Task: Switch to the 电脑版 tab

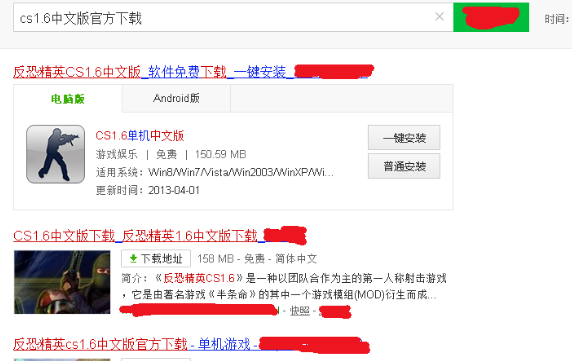Action: (x=68, y=98)
